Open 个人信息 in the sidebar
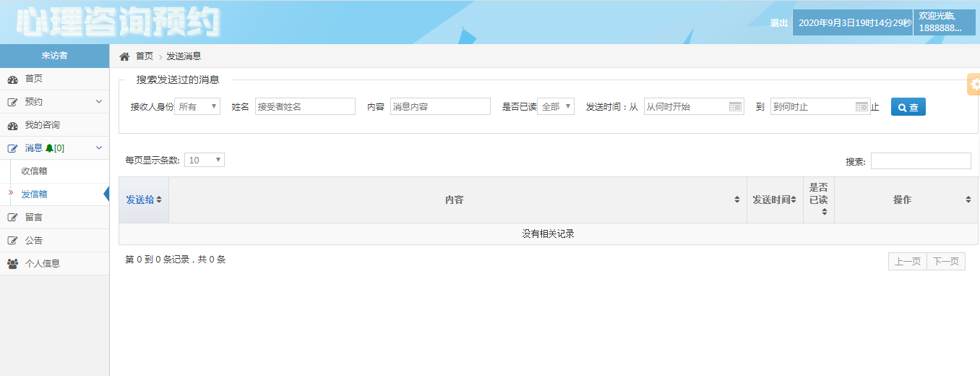 [54, 264]
